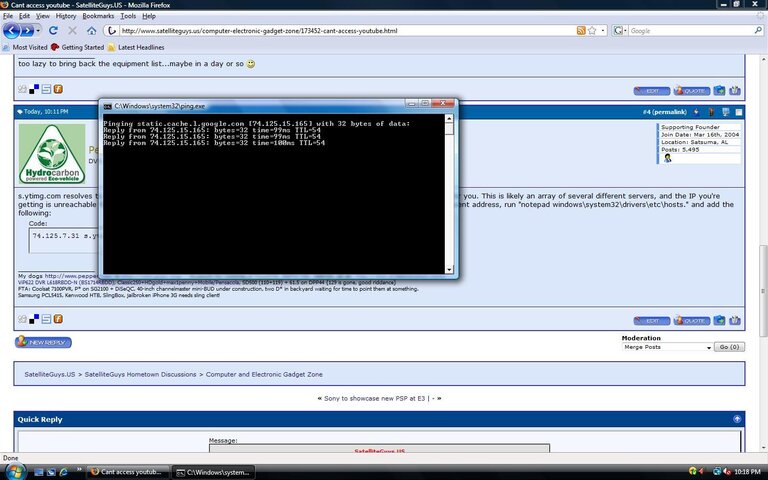Click del.icio.us share icon in post #4 footer

pos(34,319)
